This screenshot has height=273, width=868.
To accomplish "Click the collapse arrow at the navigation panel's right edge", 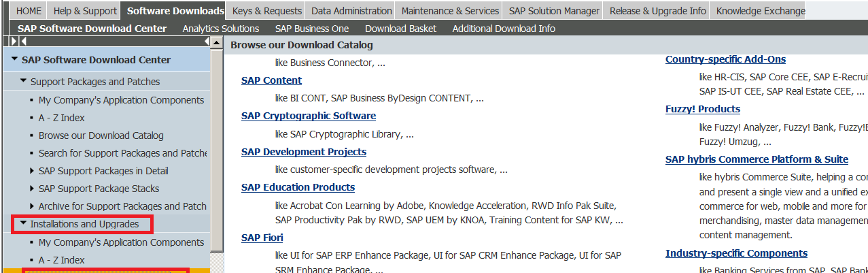I will pyautogui.click(x=207, y=42).
